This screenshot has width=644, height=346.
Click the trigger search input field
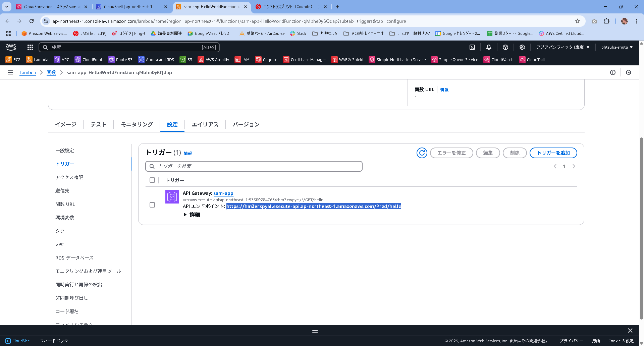click(x=254, y=166)
